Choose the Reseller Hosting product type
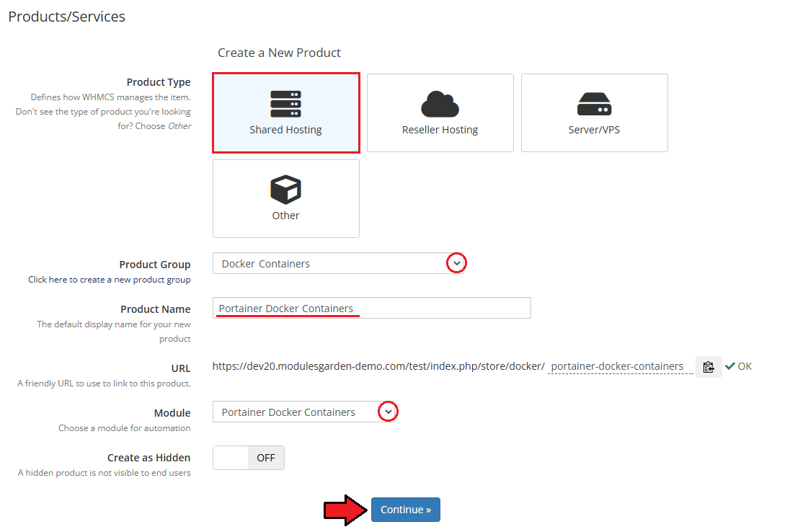Screen dimensions: 808x532 [x=440, y=113]
